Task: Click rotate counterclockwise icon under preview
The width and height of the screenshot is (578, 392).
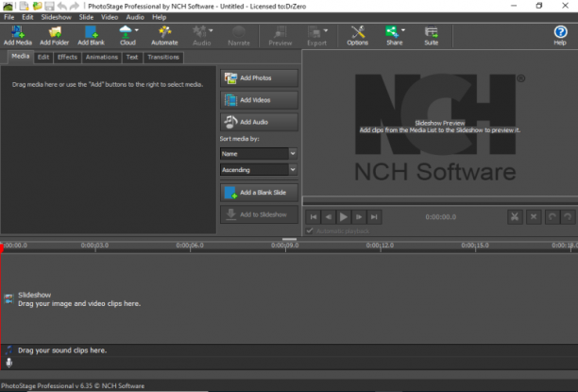Action: tap(552, 217)
